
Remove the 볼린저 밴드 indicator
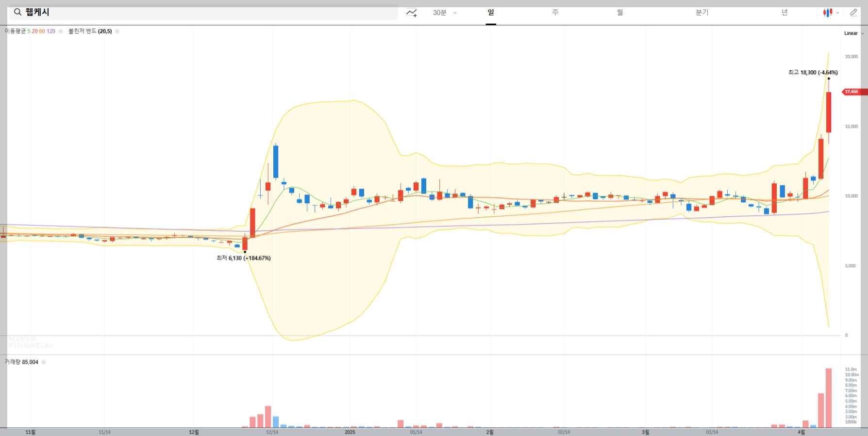point(117,31)
